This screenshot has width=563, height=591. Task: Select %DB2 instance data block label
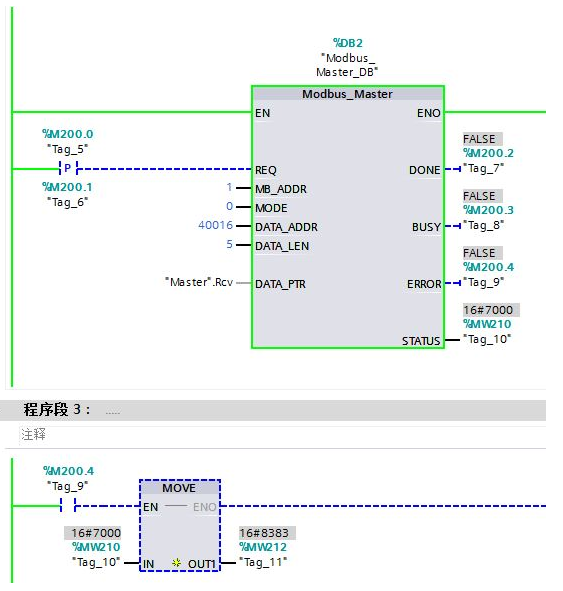click(x=347, y=43)
